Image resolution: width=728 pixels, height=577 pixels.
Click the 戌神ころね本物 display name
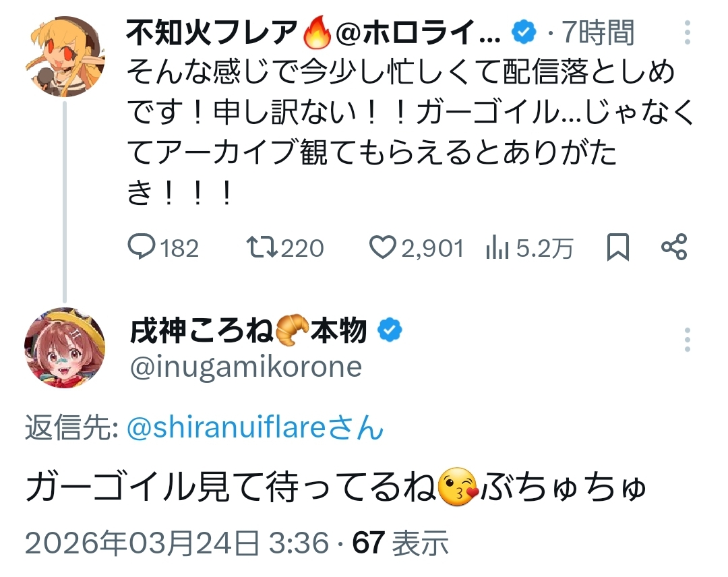click(248, 330)
